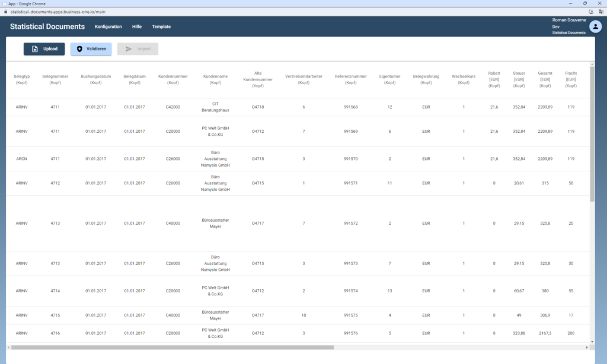
Task: Click the shield icon on Validieren button
Action: 79,49
